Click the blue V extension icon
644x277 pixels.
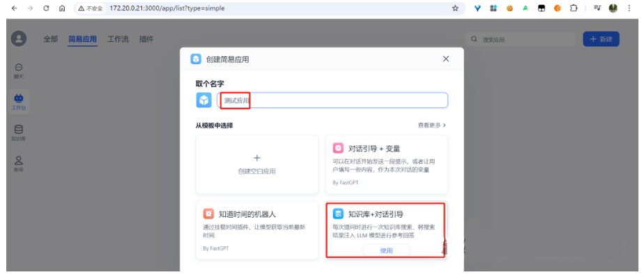pos(477,8)
